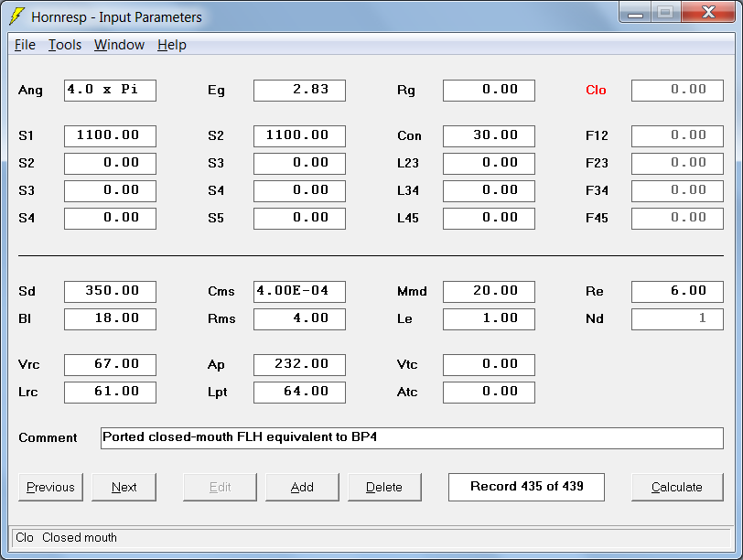Image resolution: width=743 pixels, height=560 pixels.
Task: Select the Vtc input field
Action: [489, 365]
